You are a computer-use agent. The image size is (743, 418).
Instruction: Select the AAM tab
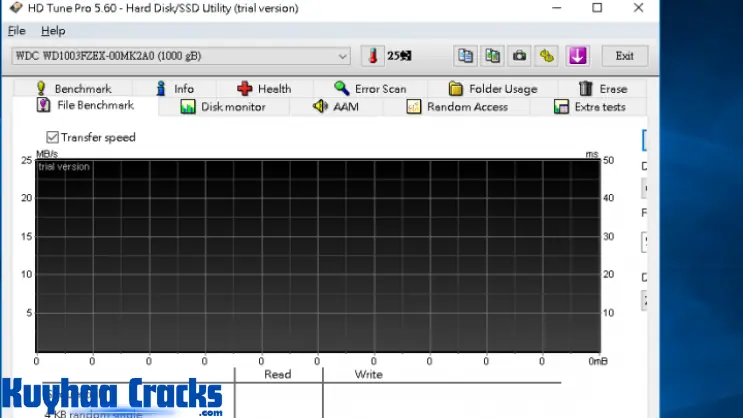(336, 107)
